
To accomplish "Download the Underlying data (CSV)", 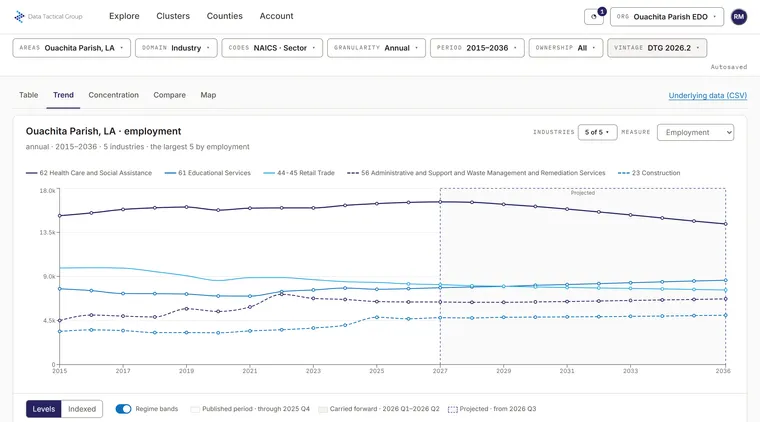I will (x=708, y=95).
